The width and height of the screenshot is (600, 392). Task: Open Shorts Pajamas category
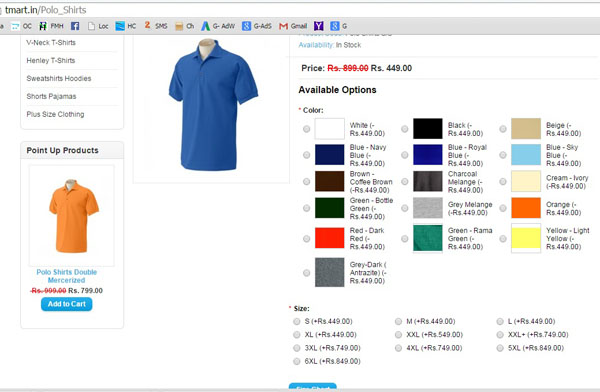click(x=51, y=96)
